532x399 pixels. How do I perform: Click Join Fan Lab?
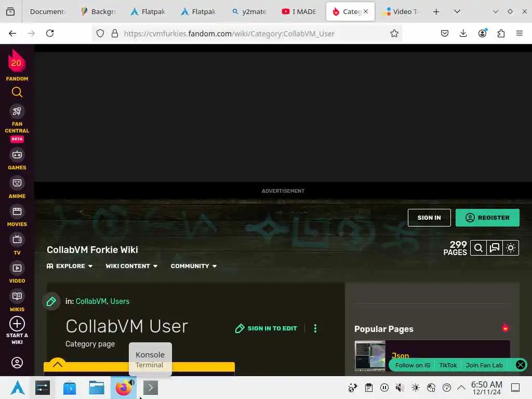coord(484,365)
